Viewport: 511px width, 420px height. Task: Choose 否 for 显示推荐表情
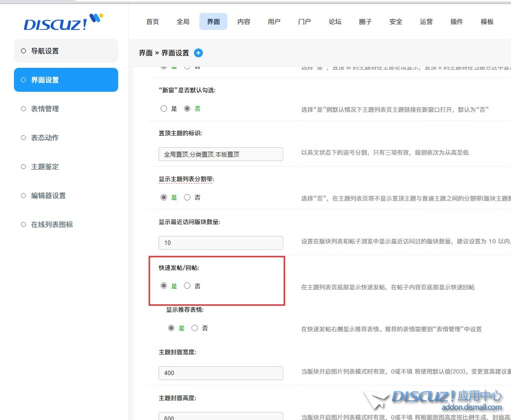195,328
